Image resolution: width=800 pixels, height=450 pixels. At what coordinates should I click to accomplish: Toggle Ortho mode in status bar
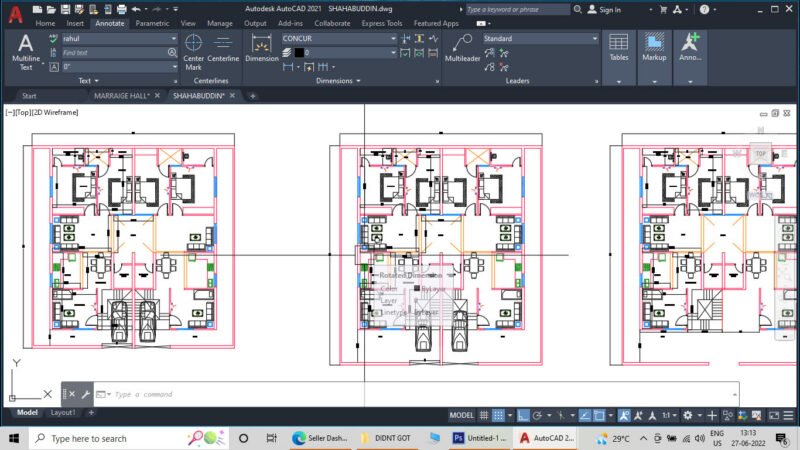[523, 415]
